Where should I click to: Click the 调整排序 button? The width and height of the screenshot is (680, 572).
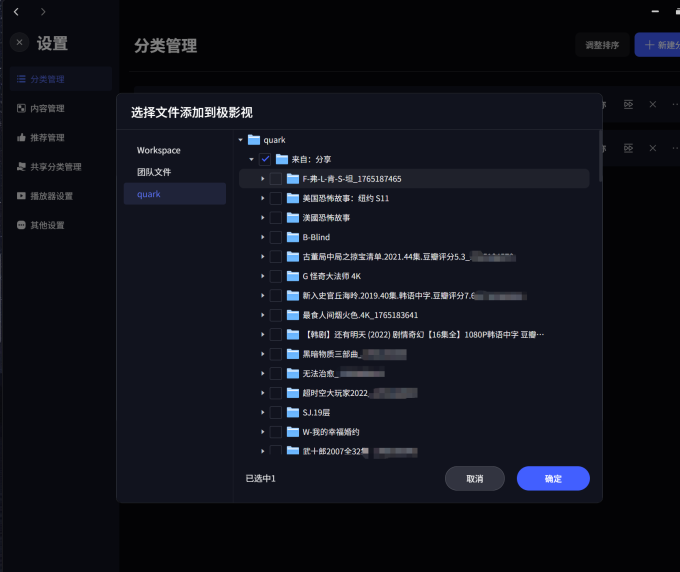point(602,45)
